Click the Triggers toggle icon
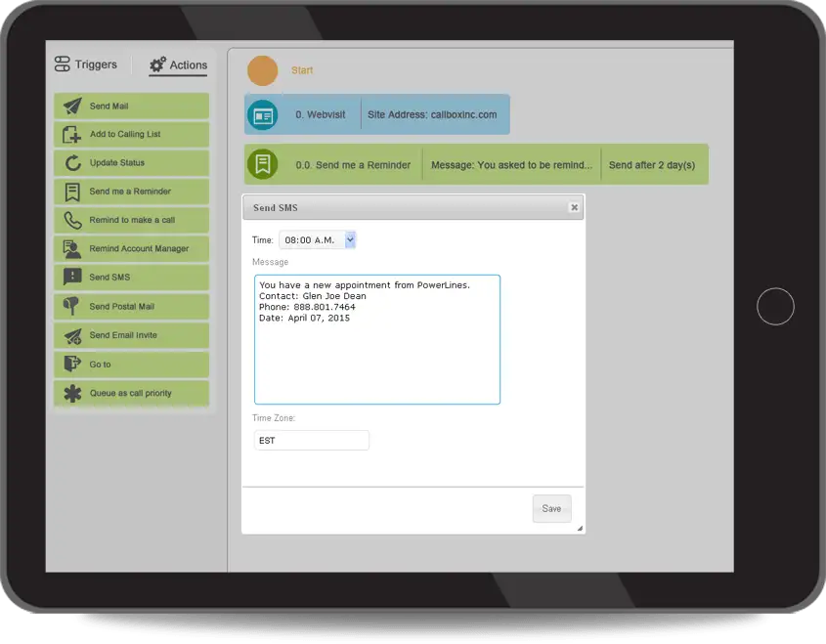Viewport: 826px width, 644px height. 63,64
